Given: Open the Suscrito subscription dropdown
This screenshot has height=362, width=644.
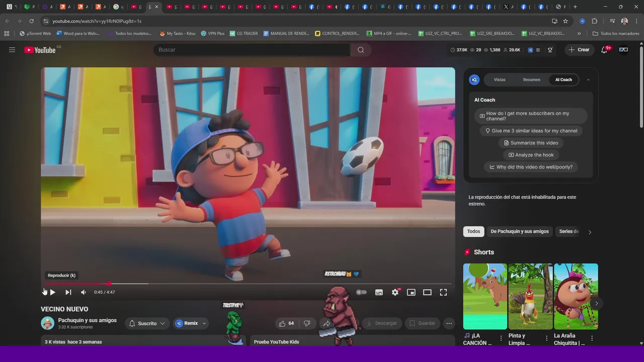Looking at the screenshot, I should (x=147, y=323).
